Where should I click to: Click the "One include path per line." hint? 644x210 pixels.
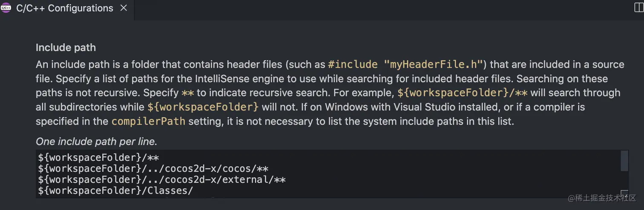click(x=97, y=141)
